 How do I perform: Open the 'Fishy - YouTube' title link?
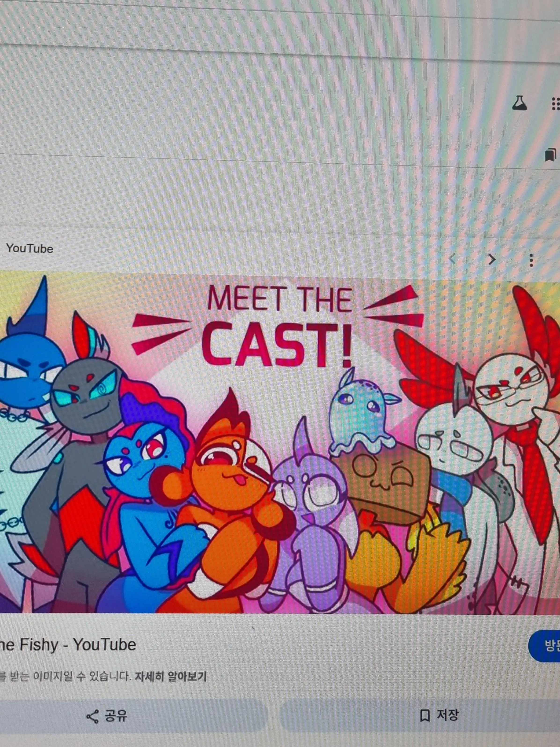[x=67, y=645]
